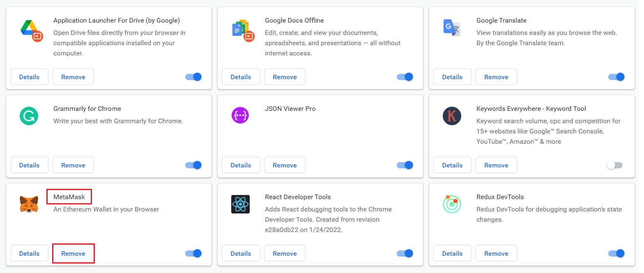Remove Redux DevTools extension
644x273 pixels.
click(496, 253)
